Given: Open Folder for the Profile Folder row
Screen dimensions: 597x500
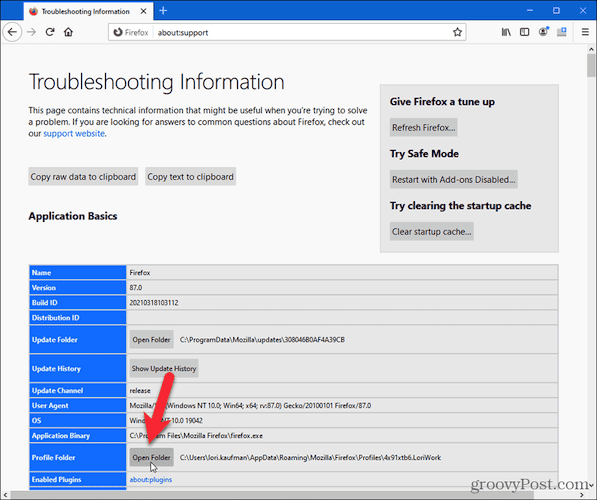Looking at the screenshot, I should (x=151, y=457).
